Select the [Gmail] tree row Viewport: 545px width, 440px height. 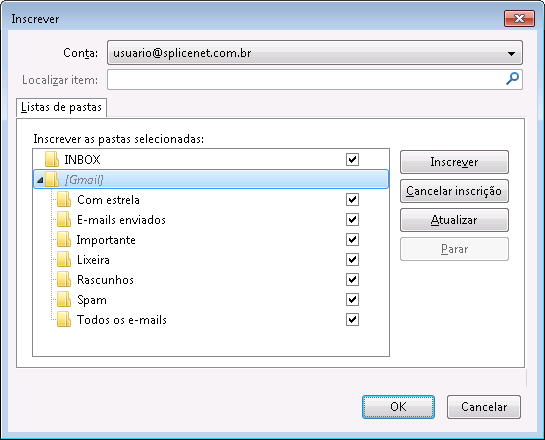(211, 179)
